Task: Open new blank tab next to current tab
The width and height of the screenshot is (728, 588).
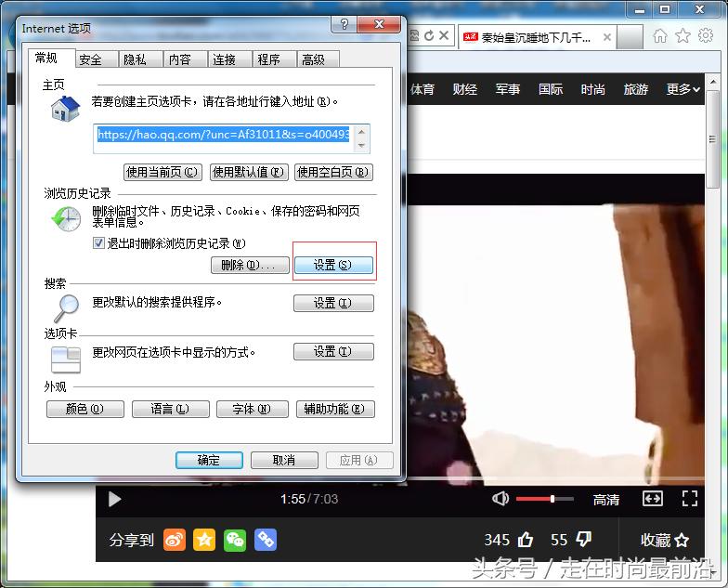Action: [630, 37]
